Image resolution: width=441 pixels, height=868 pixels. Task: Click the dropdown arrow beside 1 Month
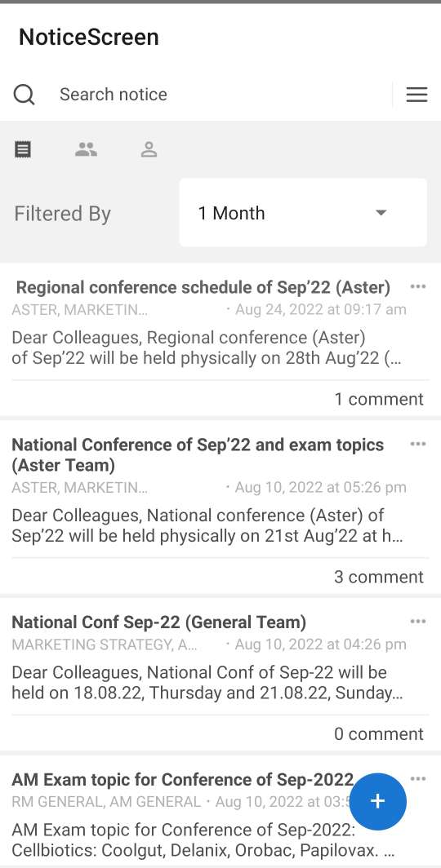click(x=381, y=213)
